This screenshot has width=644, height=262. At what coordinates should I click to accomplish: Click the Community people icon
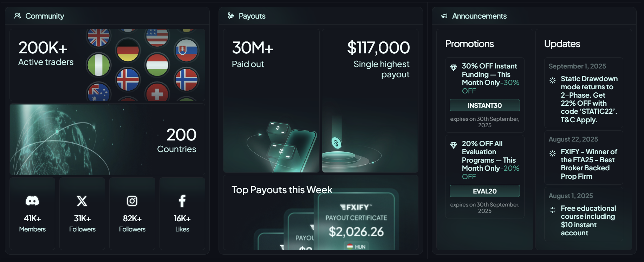[x=17, y=16]
